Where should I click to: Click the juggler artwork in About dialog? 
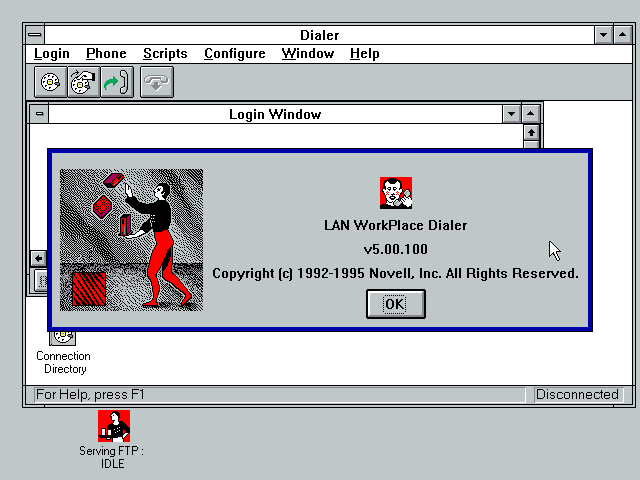pos(131,240)
